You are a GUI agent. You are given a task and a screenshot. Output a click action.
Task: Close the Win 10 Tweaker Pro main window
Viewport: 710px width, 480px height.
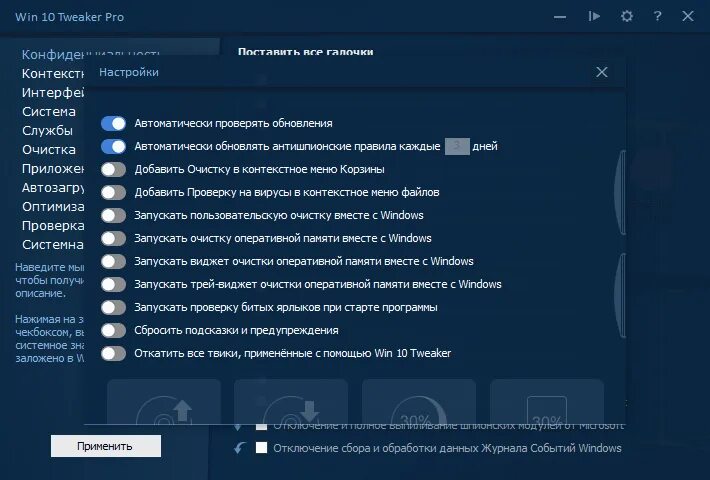click(688, 17)
